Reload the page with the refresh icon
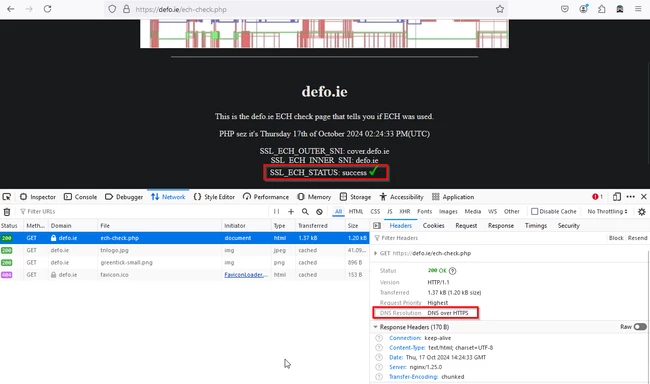 coord(47,9)
